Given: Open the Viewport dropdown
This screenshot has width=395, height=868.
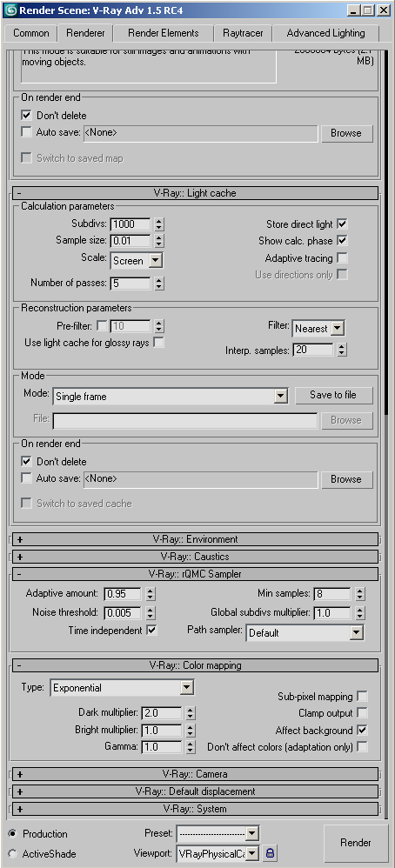Looking at the screenshot, I should pos(218,853).
